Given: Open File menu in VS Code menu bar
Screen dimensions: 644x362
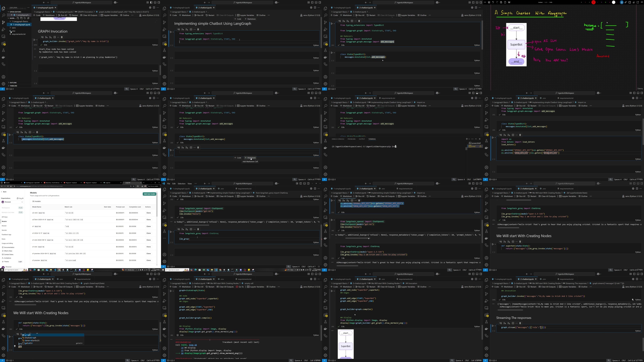Looking at the screenshot, I should [x=168, y=184].
